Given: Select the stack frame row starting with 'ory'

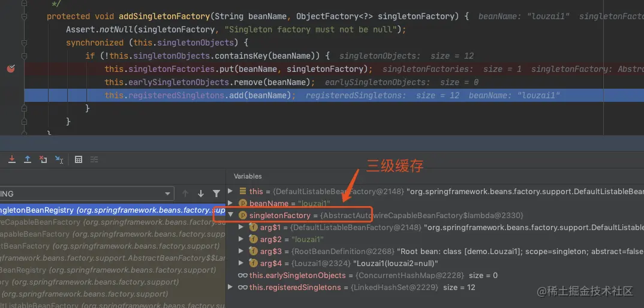Looking at the screenshot, I should pyautogui.click(x=113, y=282).
